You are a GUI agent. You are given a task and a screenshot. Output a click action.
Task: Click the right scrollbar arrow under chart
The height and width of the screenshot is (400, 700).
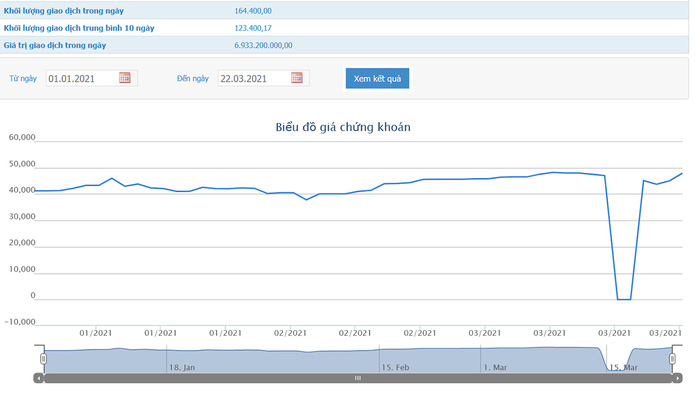pos(679,378)
